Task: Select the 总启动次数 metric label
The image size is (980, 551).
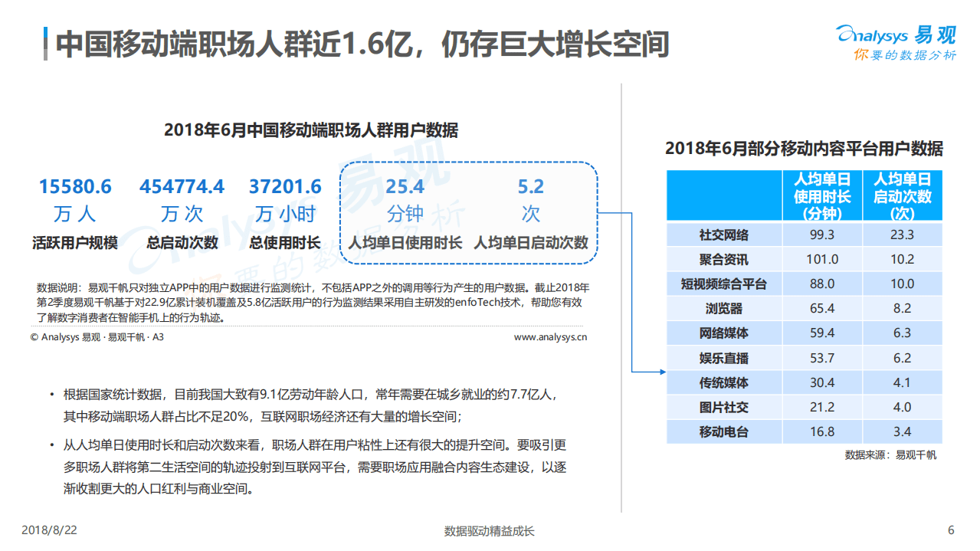Action: click(182, 240)
